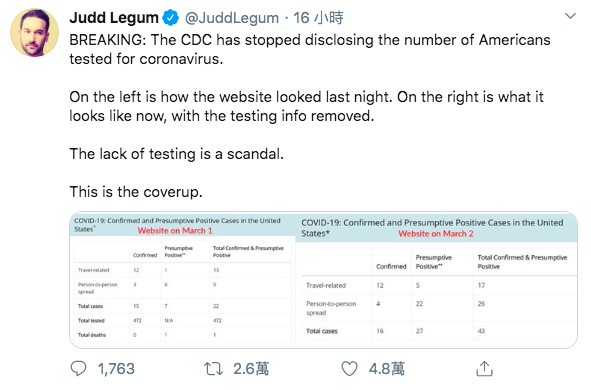Open the 16 小時 timestamp link

(x=318, y=18)
